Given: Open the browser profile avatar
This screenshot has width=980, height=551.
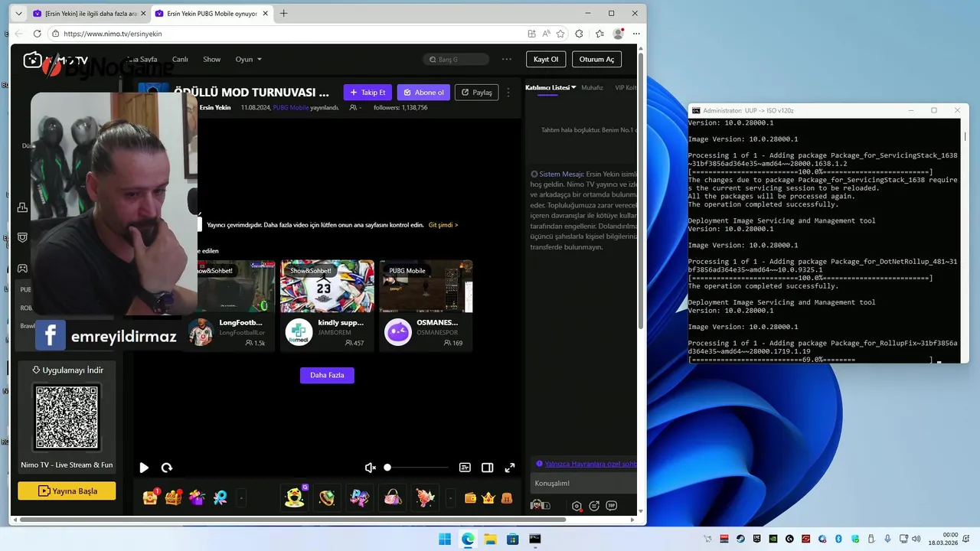Looking at the screenshot, I should click(x=618, y=34).
